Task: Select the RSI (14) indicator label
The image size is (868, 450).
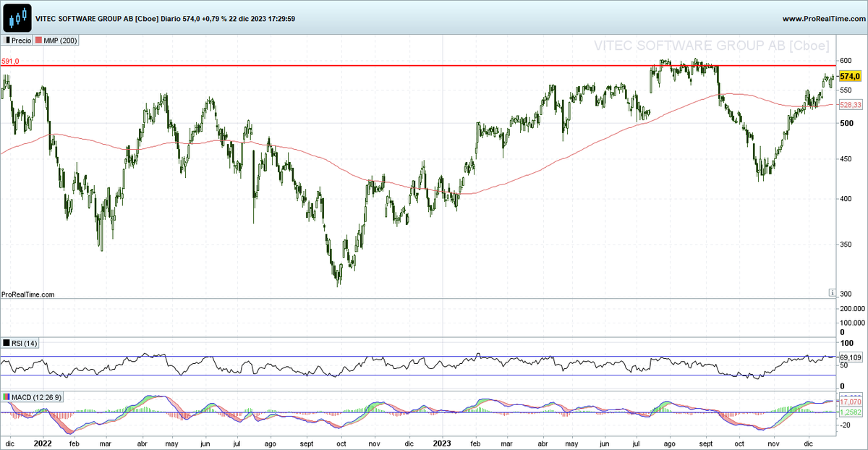Action: [x=24, y=343]
